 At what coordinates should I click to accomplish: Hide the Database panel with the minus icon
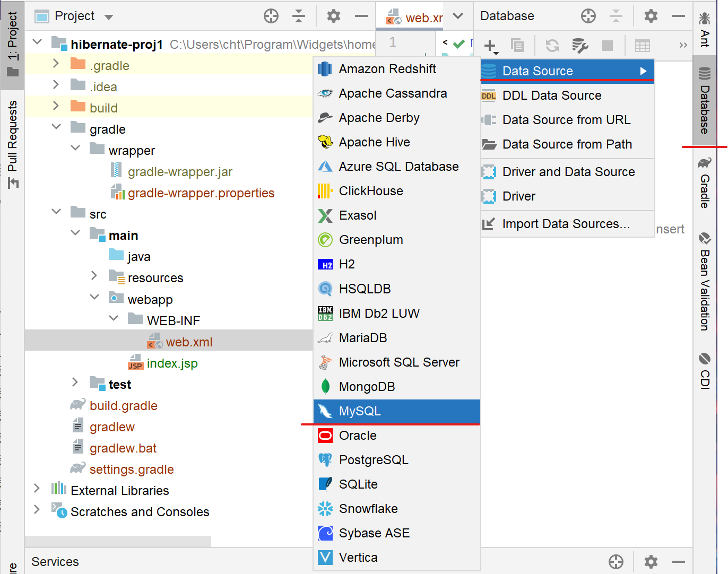pyautogui.click(x=679, y=16)
